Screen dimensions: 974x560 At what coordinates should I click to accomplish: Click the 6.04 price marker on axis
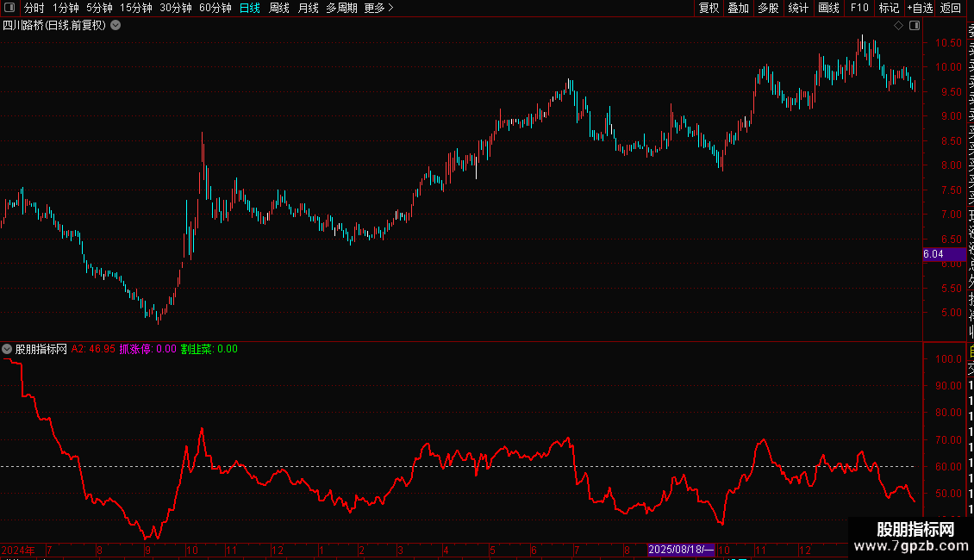944,254
